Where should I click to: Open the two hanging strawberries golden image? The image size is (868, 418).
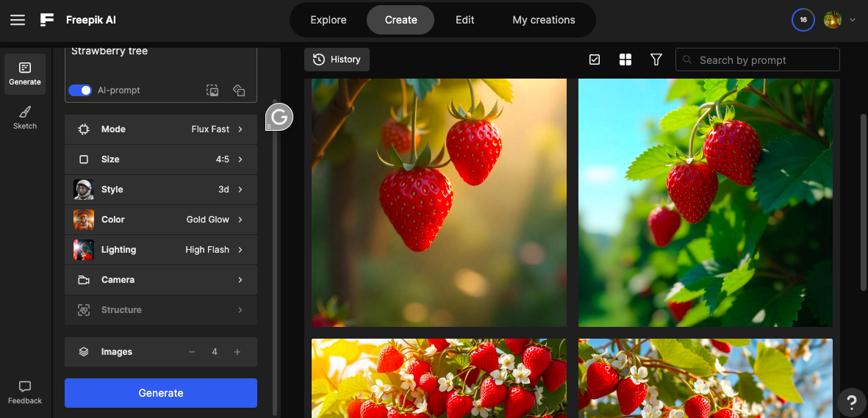(x=439, y=203)
